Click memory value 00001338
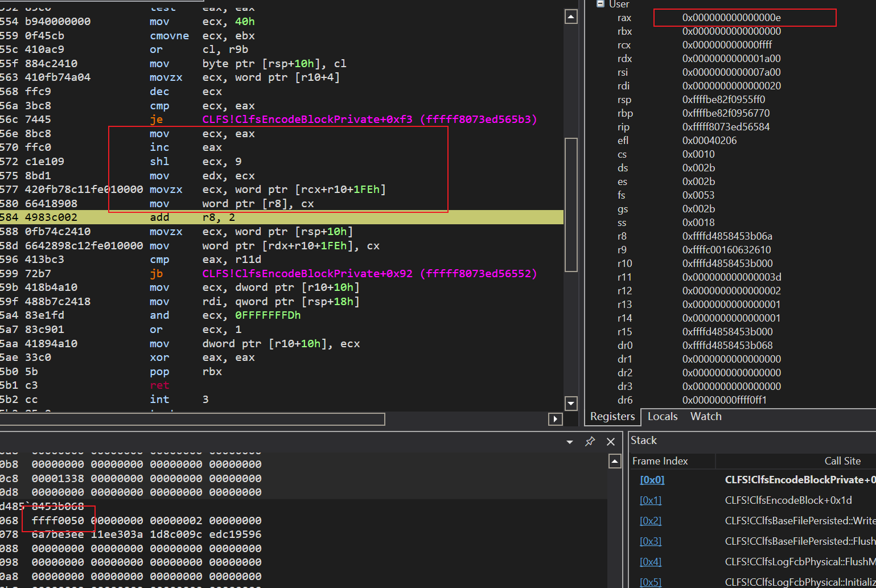 [x=58, y=479]
